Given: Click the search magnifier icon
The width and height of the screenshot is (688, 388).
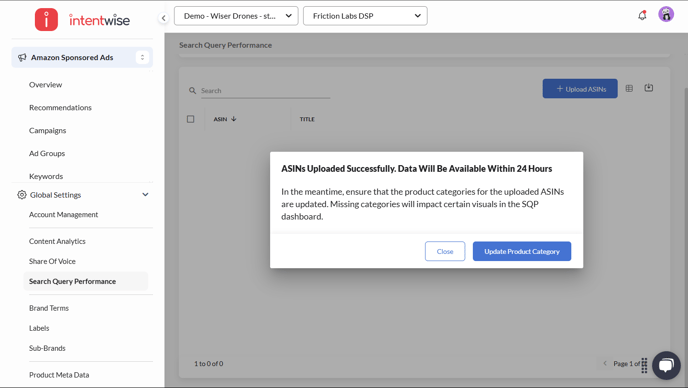Looking at the screenshot, I should pos(192,90).
